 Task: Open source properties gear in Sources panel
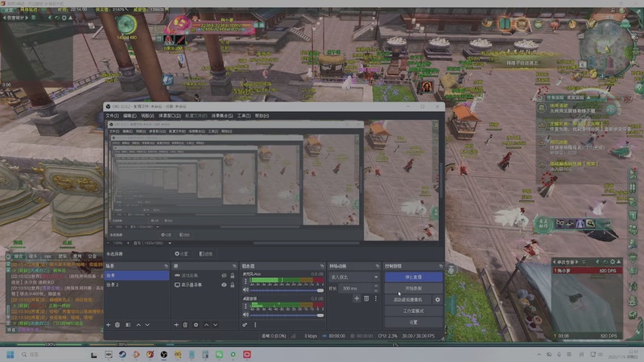(196, 325)
